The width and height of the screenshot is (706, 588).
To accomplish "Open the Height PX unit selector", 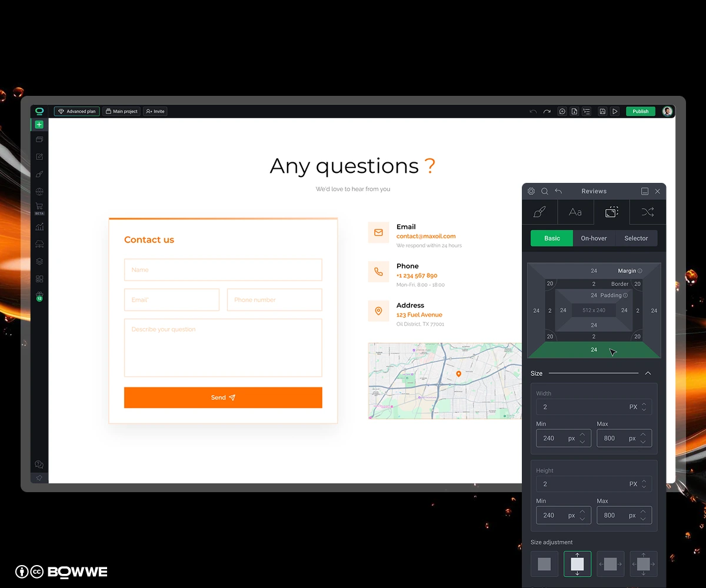I will point(633,484).
